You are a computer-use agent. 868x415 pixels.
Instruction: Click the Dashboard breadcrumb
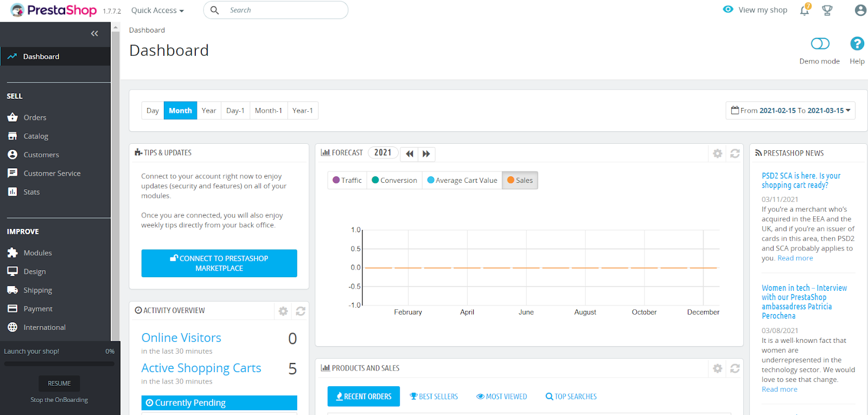tap(147, 30)
